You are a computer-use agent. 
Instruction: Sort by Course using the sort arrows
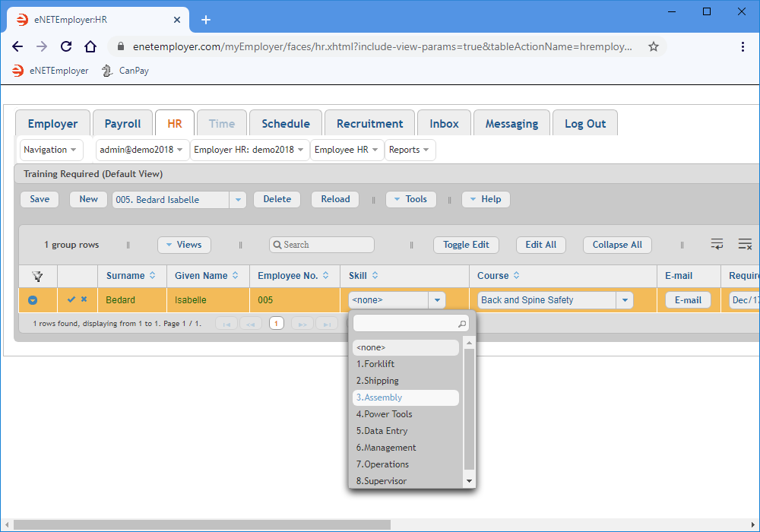pos(517,275)
